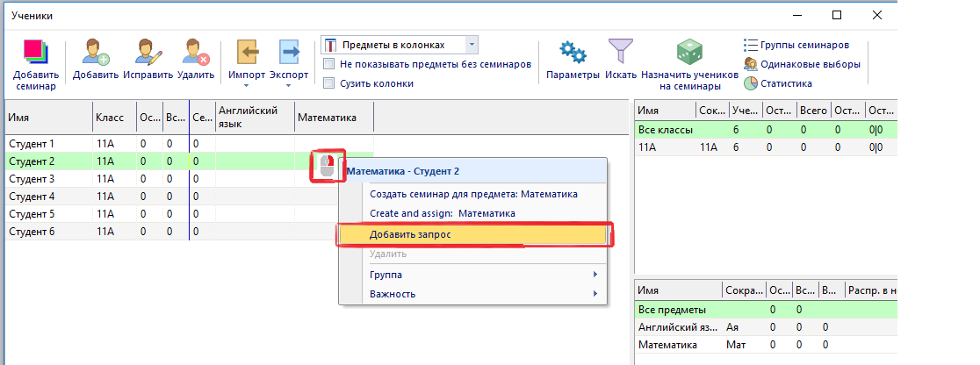Expand the Импорт dropdown arrow
Viewport: 980px width, 365px height.
point(246,86)
